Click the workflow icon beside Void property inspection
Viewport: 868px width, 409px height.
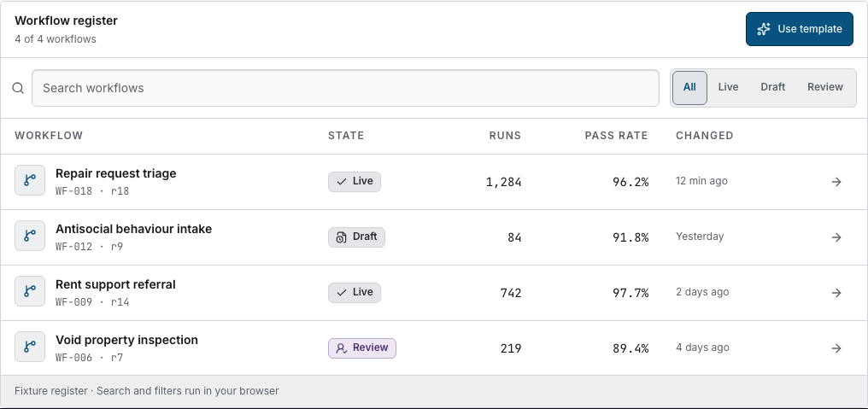tap(30, 347)
